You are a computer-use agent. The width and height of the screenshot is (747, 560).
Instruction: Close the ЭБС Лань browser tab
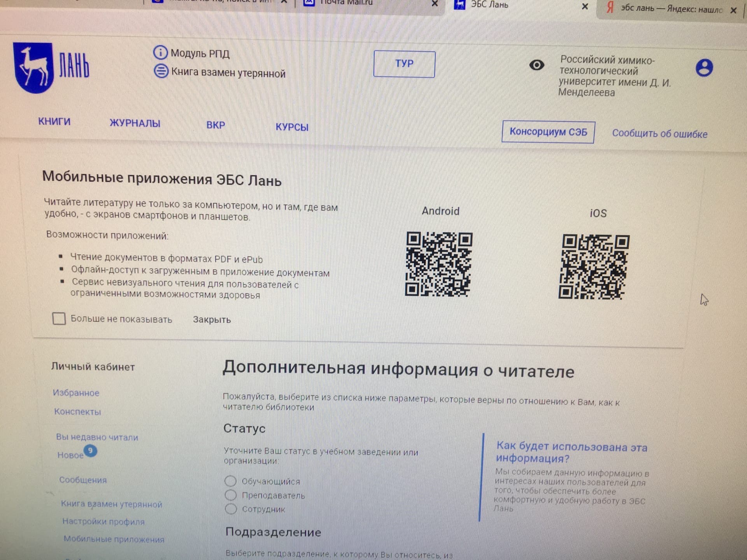click(x=585, y=6)
